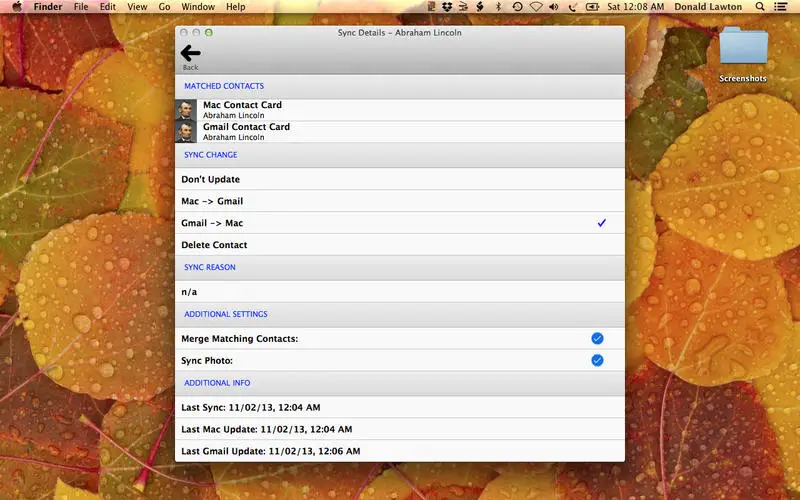The height and width of the screenshot is (500, 800).
Task: Toggle Sync Photo checkbox
Action: [x=597, y=360]
